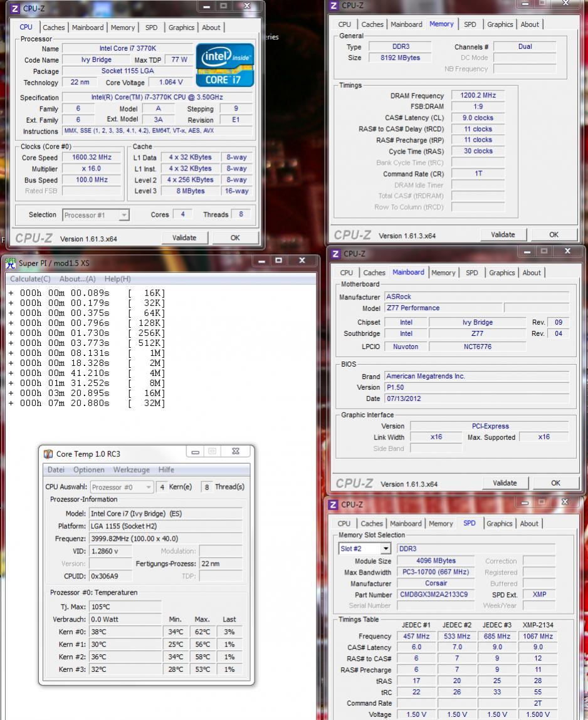Click the Intel Core i7 3770K name field

click(x=127, y=48)
